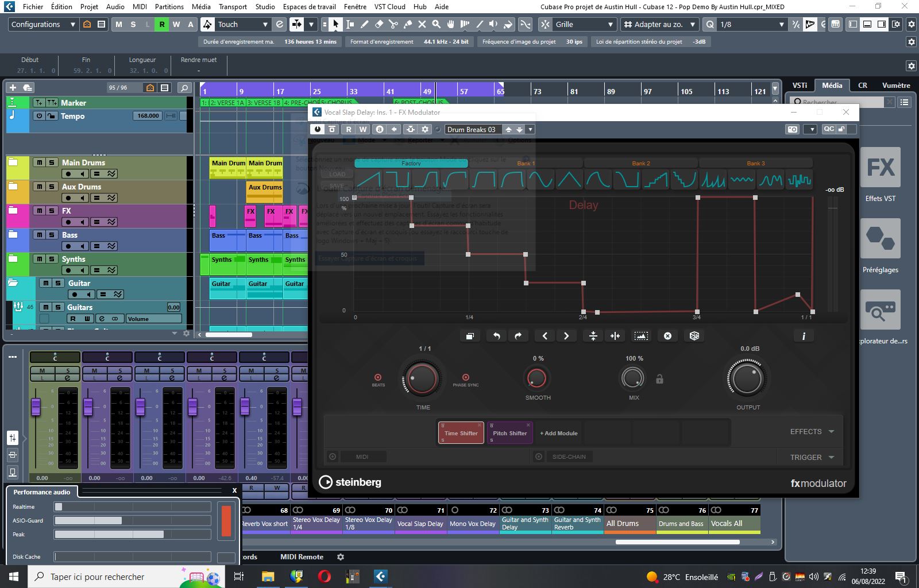The image size is (919, 588).
Task: Open track search magnifier in track list
Action: [184, 88]
